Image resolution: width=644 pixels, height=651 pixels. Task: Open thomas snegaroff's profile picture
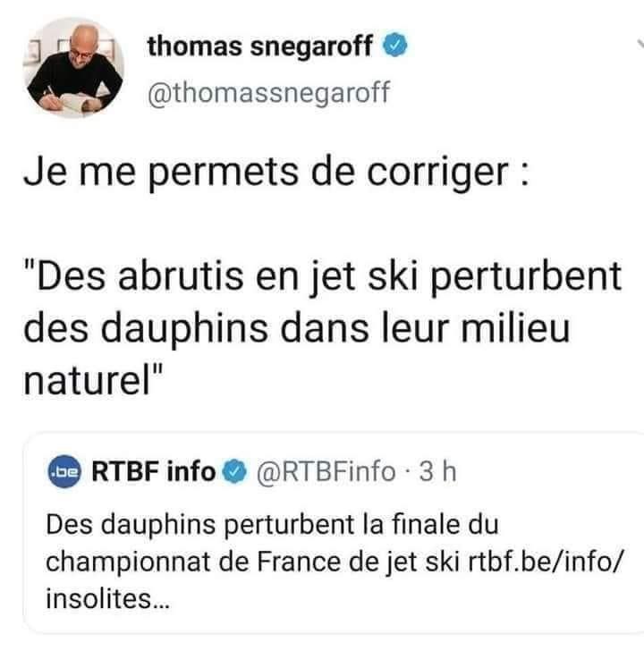coord(75,69)
